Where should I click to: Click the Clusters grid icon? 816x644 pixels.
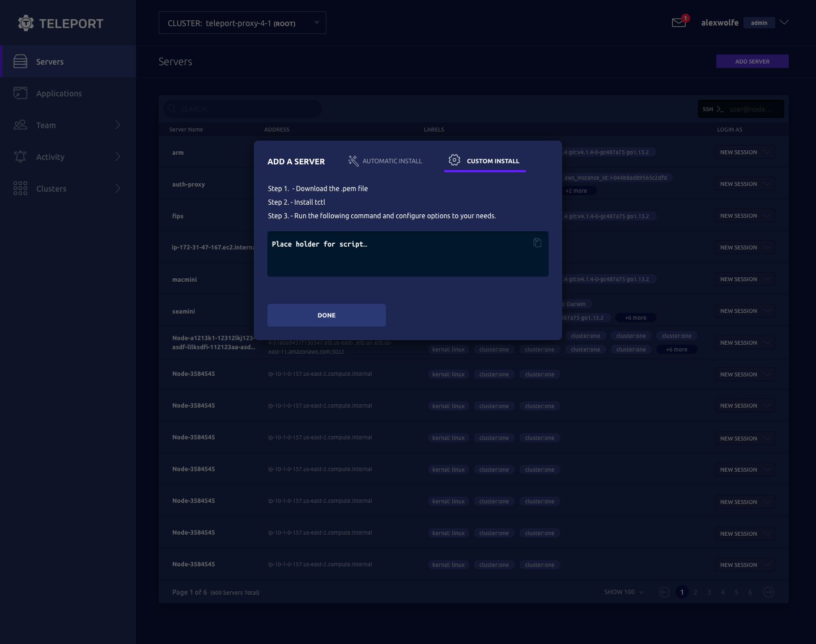20,189
